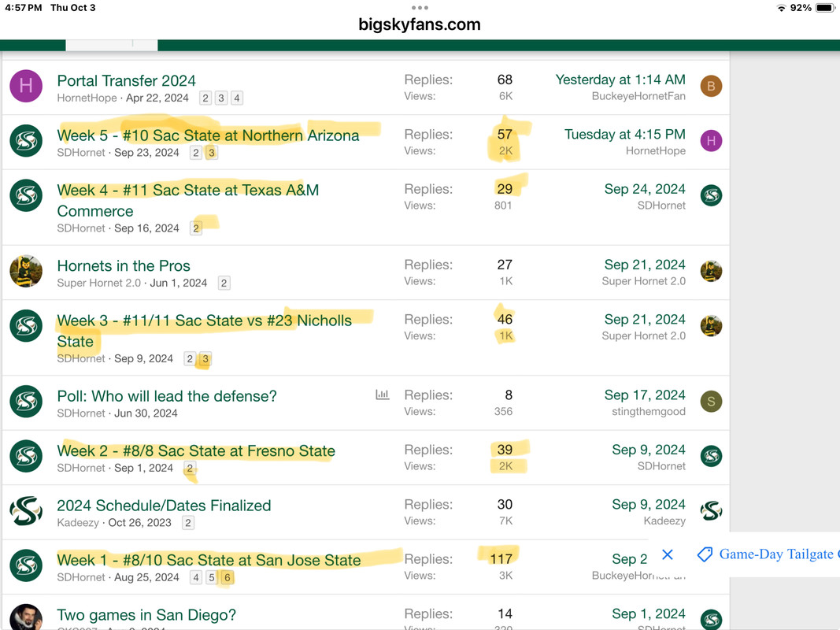
Task: Open the Portal Transfer 2024 thread
Action: click(x=127, y=81)
